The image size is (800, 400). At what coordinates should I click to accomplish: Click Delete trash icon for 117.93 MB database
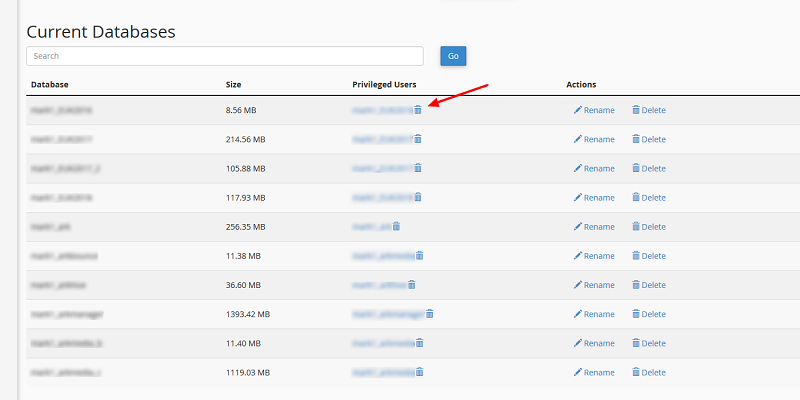point(636,198)
